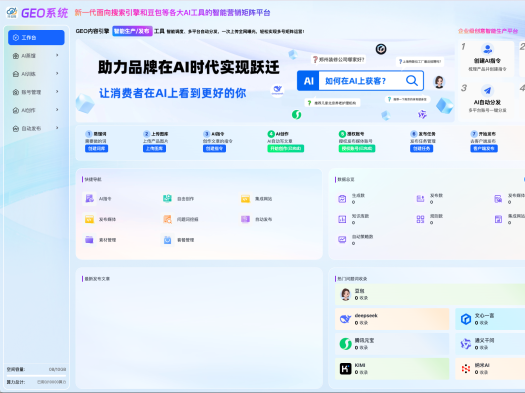
Task: Click the 知识库数 statistics icon
Action: [x=342, y=219]
